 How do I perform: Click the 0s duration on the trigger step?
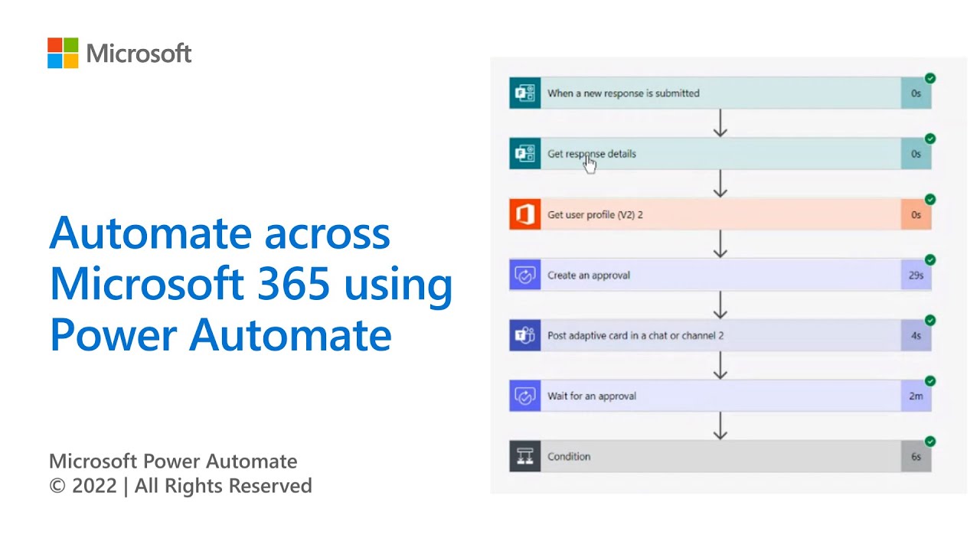[916, 93]
